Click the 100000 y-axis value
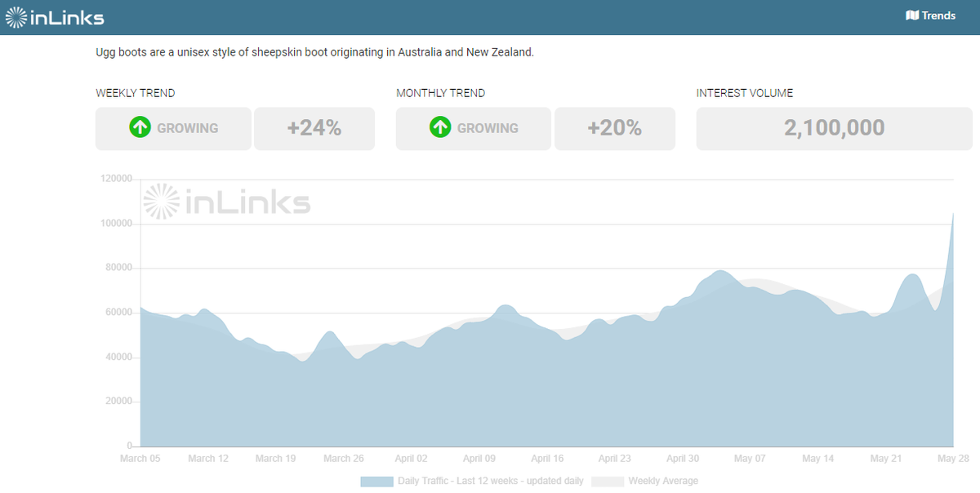Viewport: 980px width, 493px height. coord(117,224)
